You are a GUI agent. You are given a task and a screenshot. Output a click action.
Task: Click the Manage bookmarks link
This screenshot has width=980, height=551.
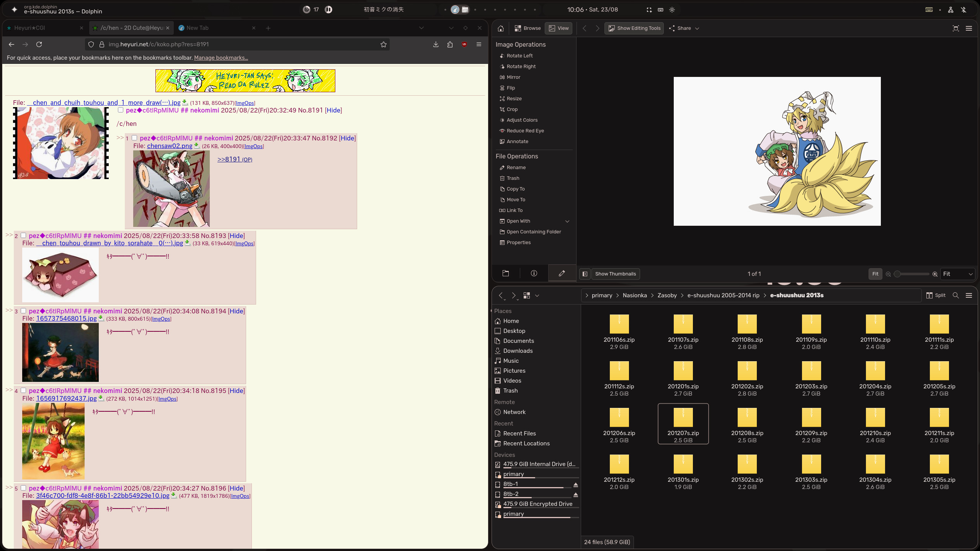(x=221, y=58)
